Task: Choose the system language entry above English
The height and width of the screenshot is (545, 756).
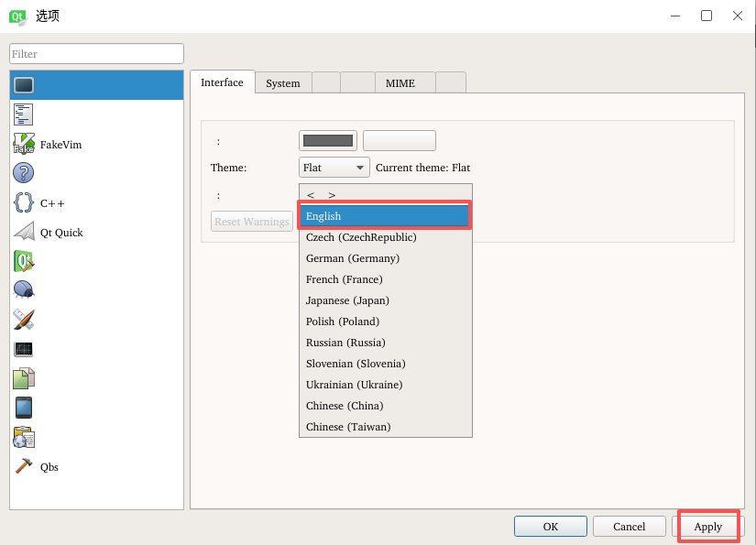Action: click(x=385, y=195)
